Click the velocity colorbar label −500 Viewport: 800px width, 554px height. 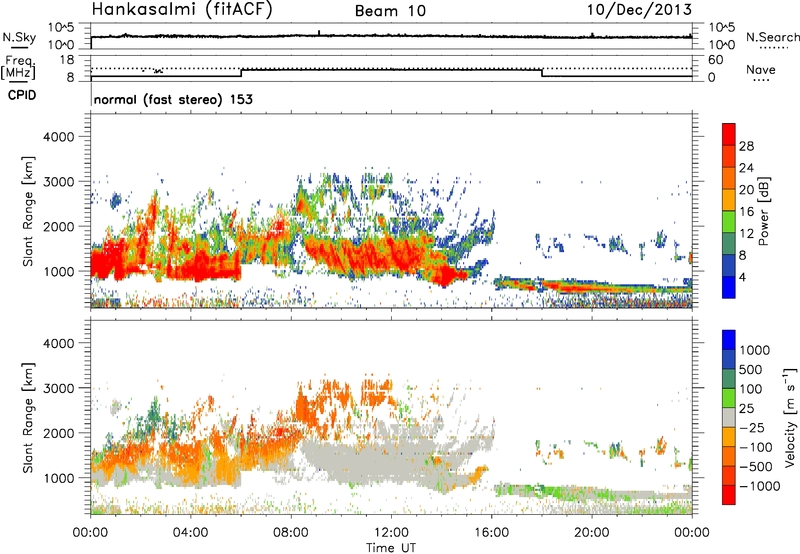click(756, 467)
